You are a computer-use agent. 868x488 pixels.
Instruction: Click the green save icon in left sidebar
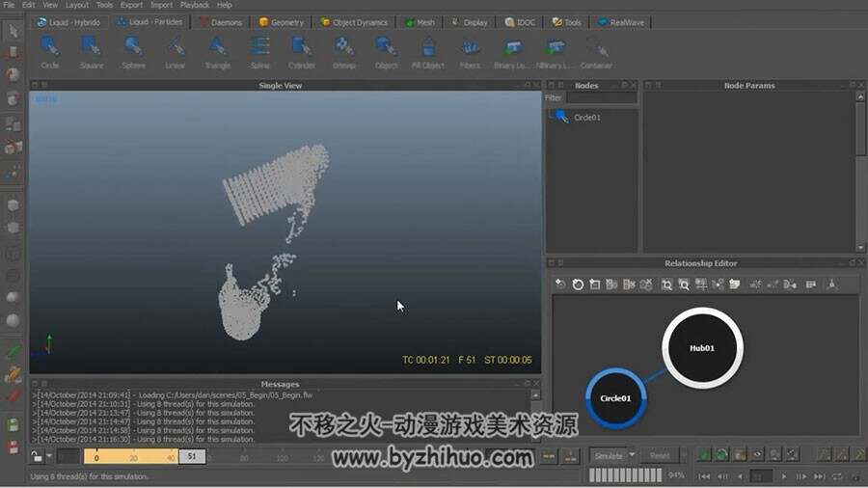14,425
